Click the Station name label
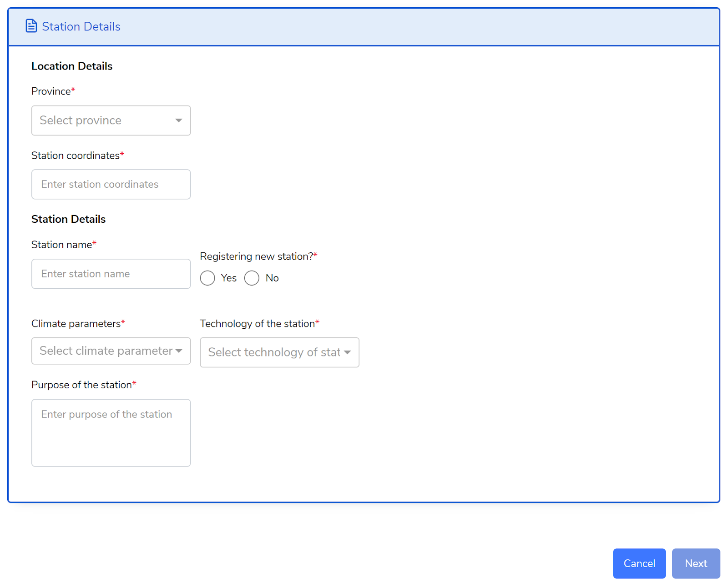The height and width of the screenshot is (587, 728). pyautogui.click(x=64, y=244)
